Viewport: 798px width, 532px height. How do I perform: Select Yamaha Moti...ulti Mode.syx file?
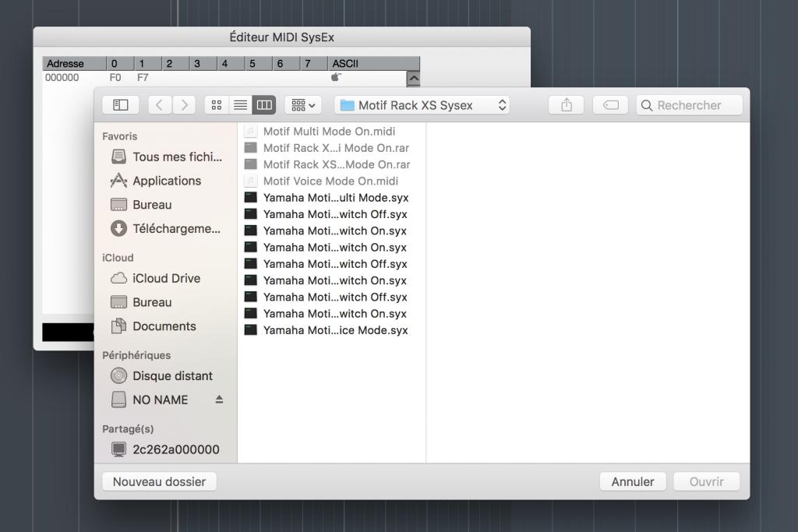point(331,197)
